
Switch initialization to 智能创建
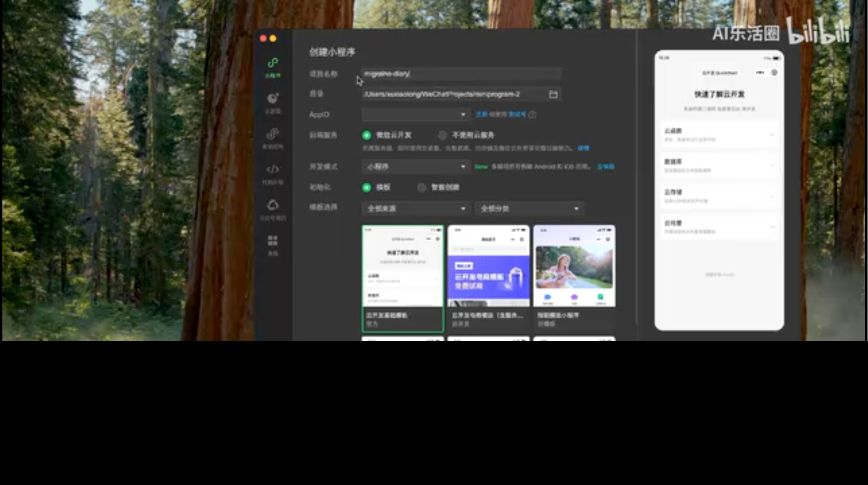(422, 187)
